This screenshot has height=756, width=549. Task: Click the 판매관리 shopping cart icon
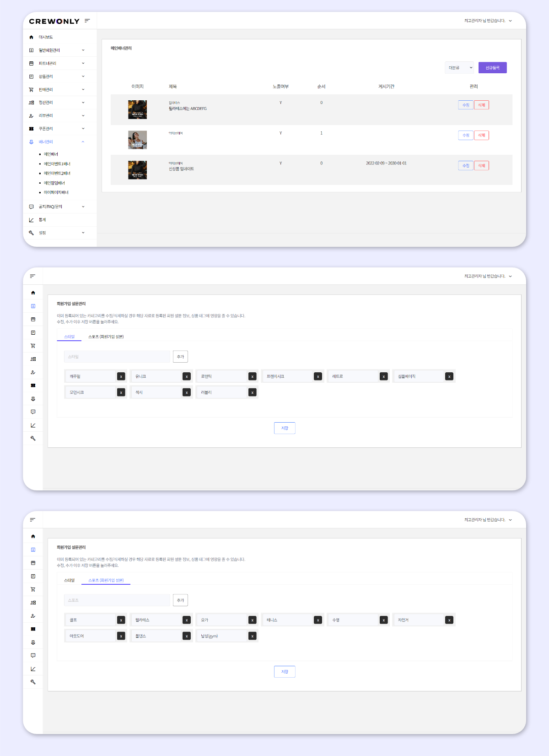pyautogui.click(x=31, y=90)
